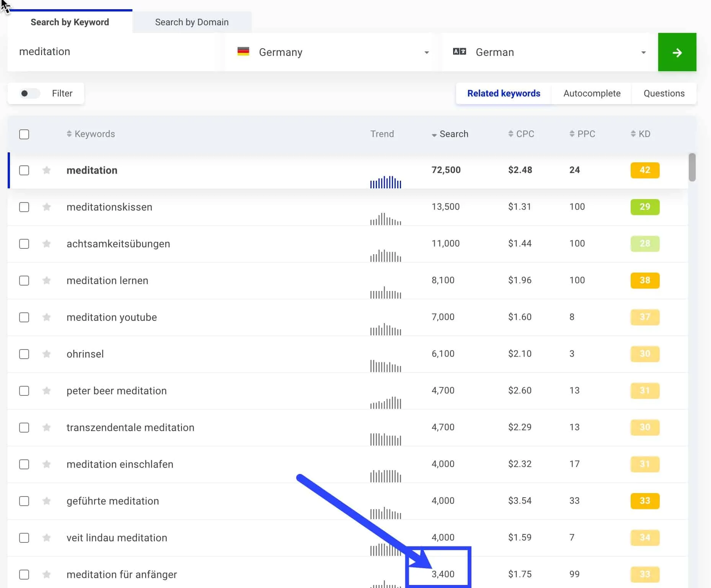
Task: View trend chart for meditation row
Action: [385, 182]
